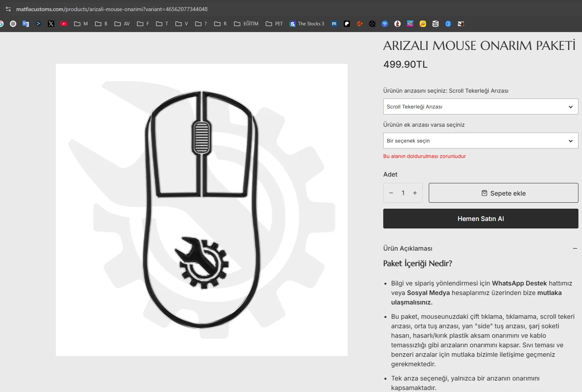Image resolution: width=582 pixels, height=392 pixels.
Task: Click the last bookmark icon in the bar
Action: [461, 24]
